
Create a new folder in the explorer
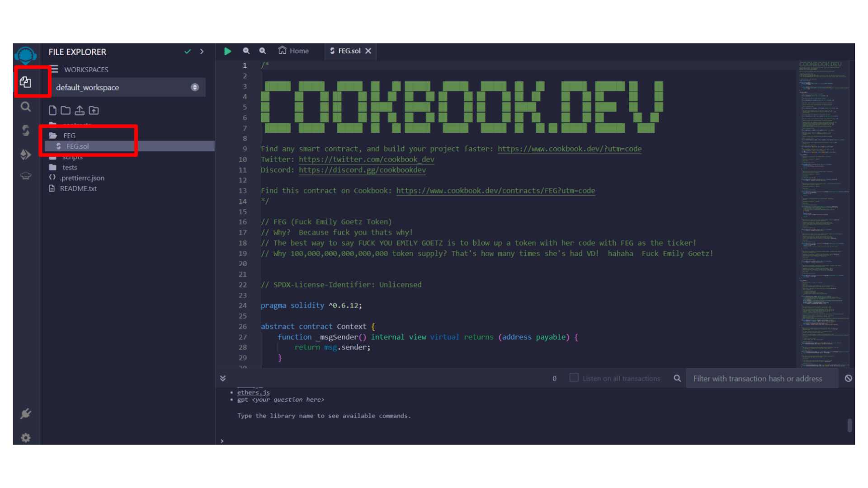[x=66, y=110]
